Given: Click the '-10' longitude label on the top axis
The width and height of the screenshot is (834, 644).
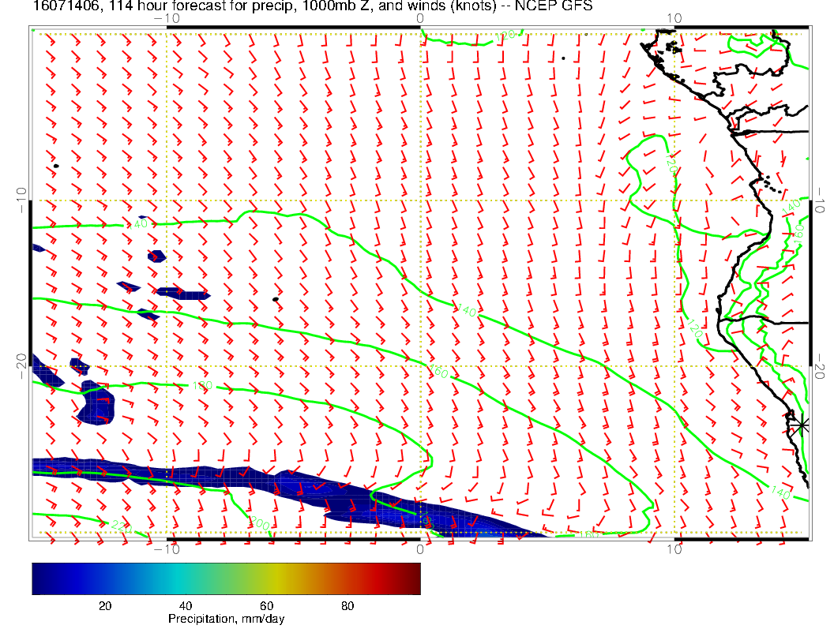Looking at the screenshot, I should point(167,18).
